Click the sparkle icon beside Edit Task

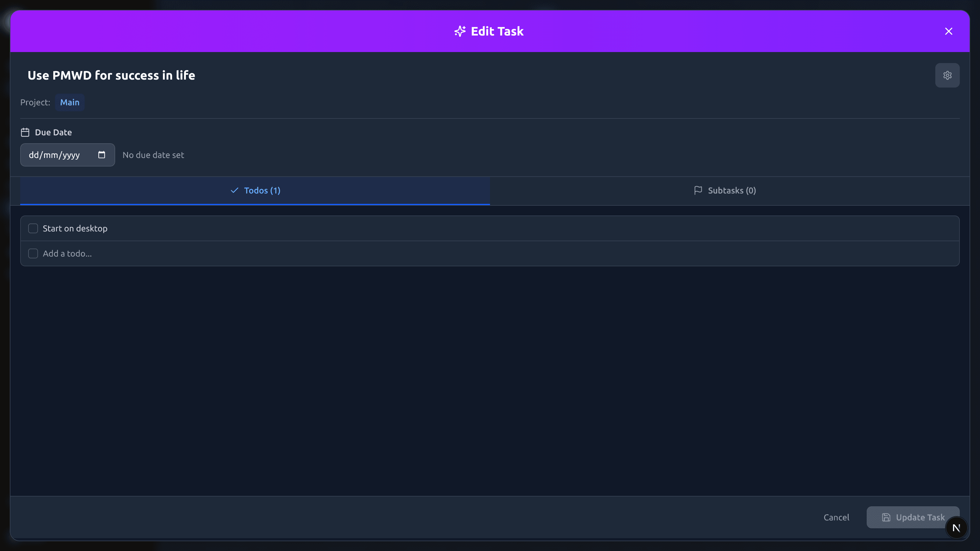(x=460, y=31)
